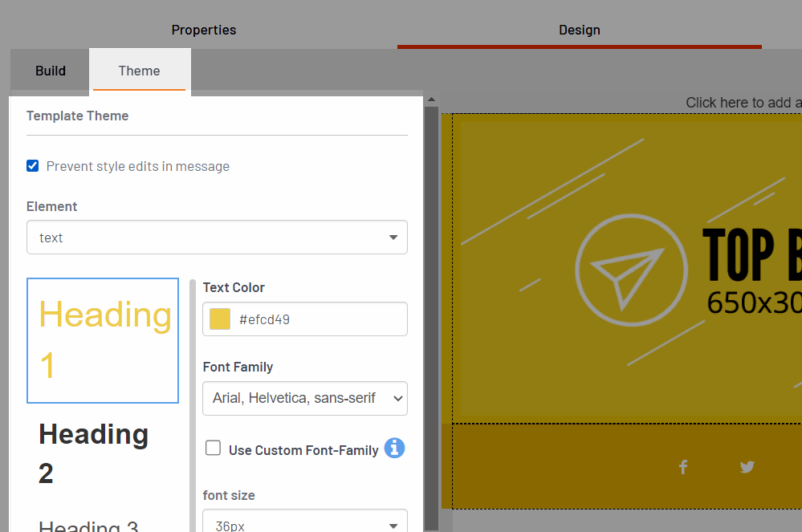Image resolution: width=802 pixels, height=532 pixels.
Task: Click the Twitter bird icon in the footer
Action: point(747,467)
